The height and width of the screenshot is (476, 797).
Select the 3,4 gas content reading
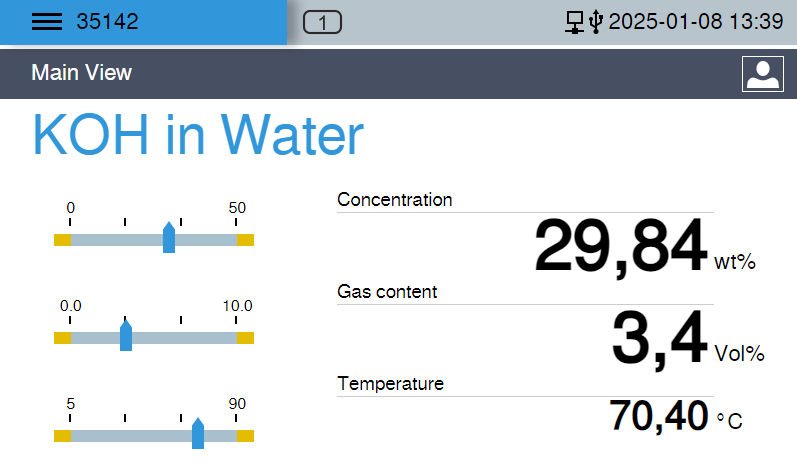[659, 339]
